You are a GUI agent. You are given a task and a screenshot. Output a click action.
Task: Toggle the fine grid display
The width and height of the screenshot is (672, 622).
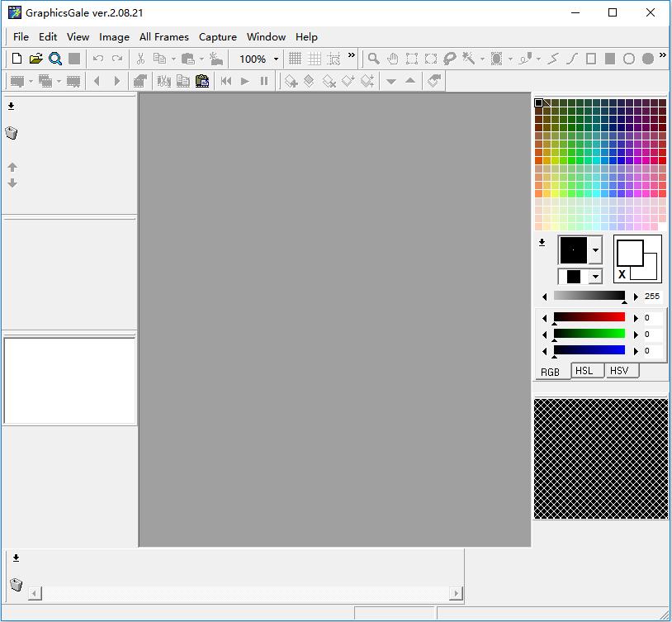coord(295,59)
